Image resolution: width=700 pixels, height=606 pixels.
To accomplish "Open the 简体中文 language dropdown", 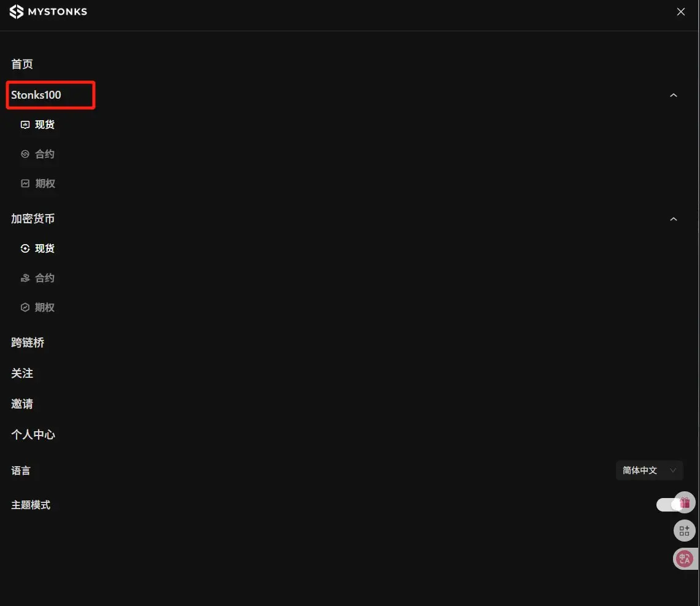I will [x=649, y=470].
